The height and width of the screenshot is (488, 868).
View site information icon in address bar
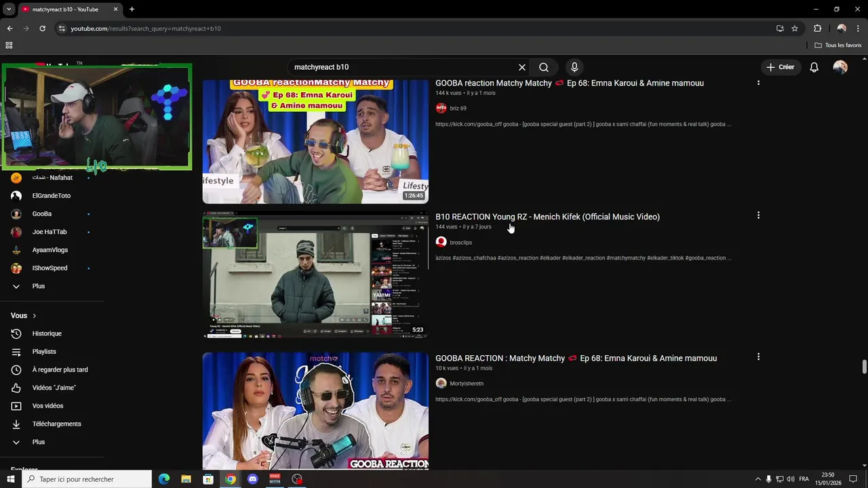(62, 28)
